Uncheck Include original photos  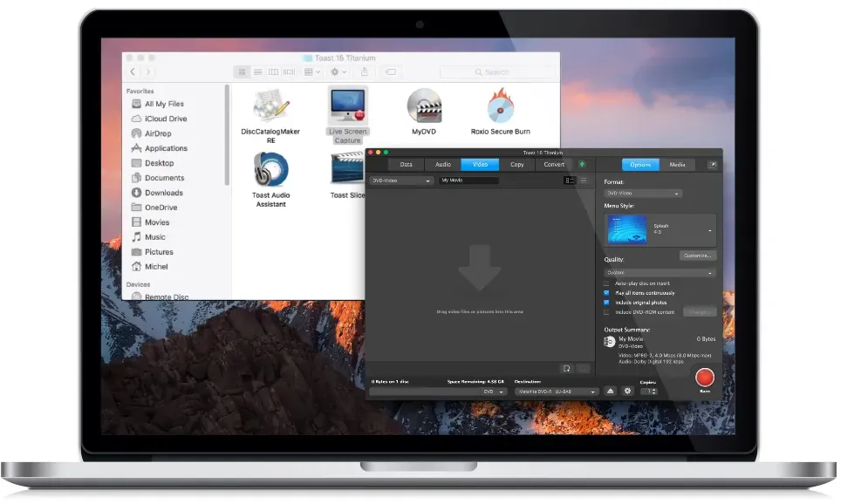[x=606, y=303]
